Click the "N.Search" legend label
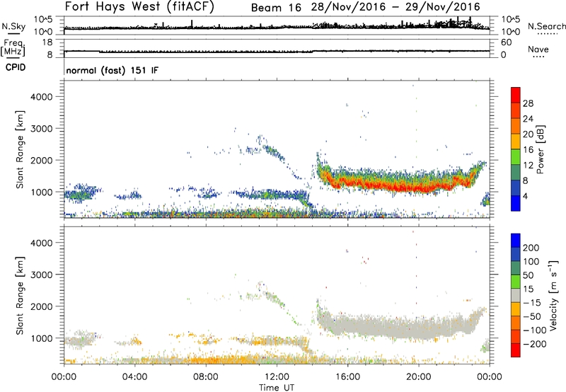Image resolution: width=566 pixels, height=392 pixels. coord(547,26)
